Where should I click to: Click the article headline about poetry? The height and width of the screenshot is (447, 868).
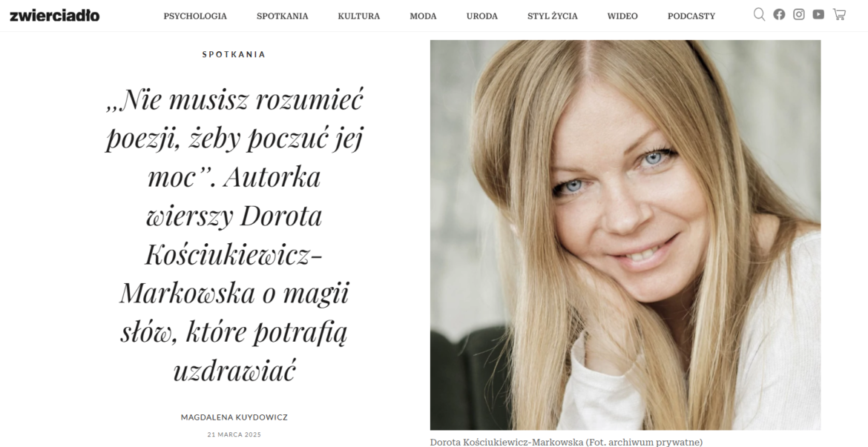point(234,234)
